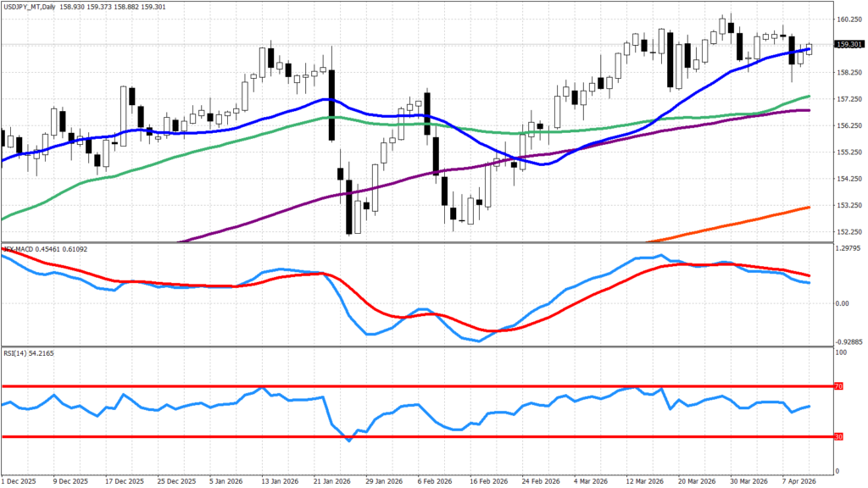Screen dimensions: 868x488
Task: Select the purple moving average at right end
Action: [797, 110]
